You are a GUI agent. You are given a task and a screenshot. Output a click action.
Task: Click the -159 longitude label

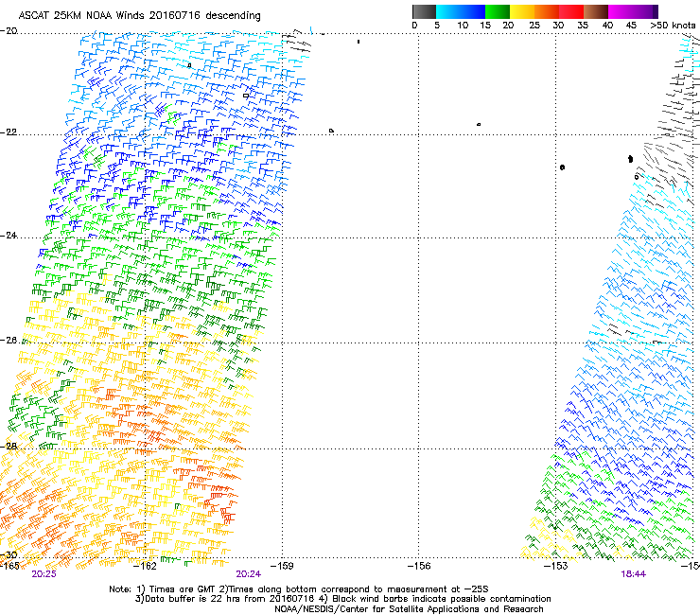coord(282,566)
